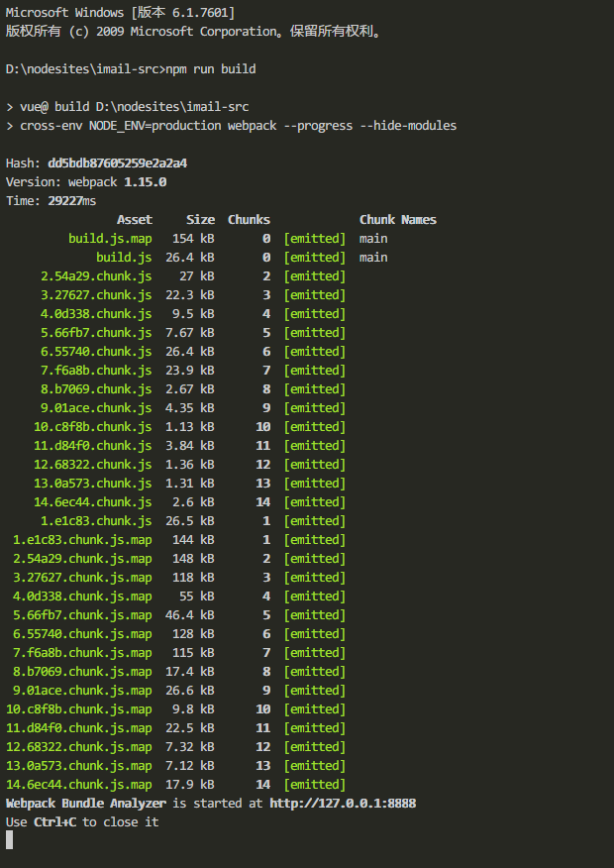Viewport: 614px width, 868px height.
Task: Select the 6.55740.chunk.js filename
Action: (x=96, y=352)
